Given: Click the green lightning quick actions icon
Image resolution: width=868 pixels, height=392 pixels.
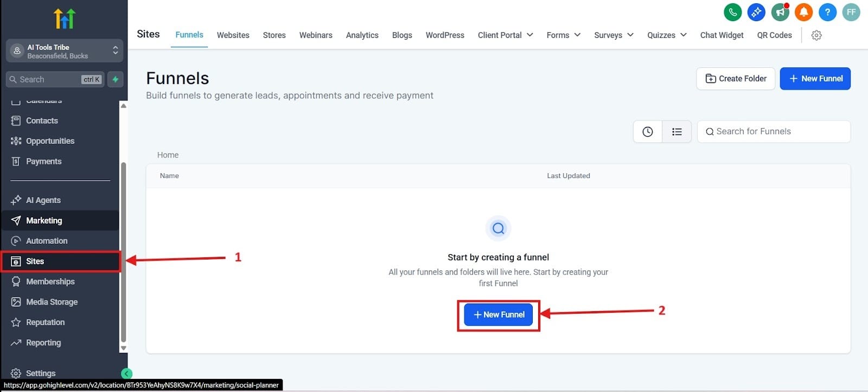Looking at the screenshot, I should 116,79.
